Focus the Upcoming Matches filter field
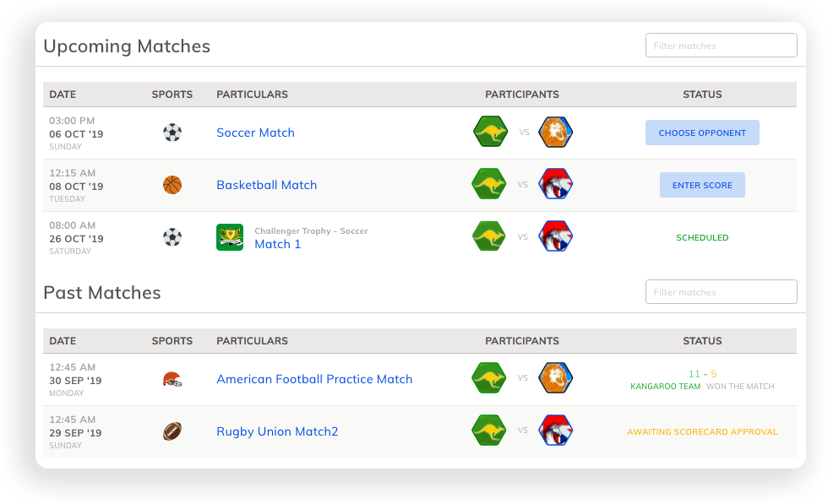This screenshot has width=828, height=504. (721, 46)
